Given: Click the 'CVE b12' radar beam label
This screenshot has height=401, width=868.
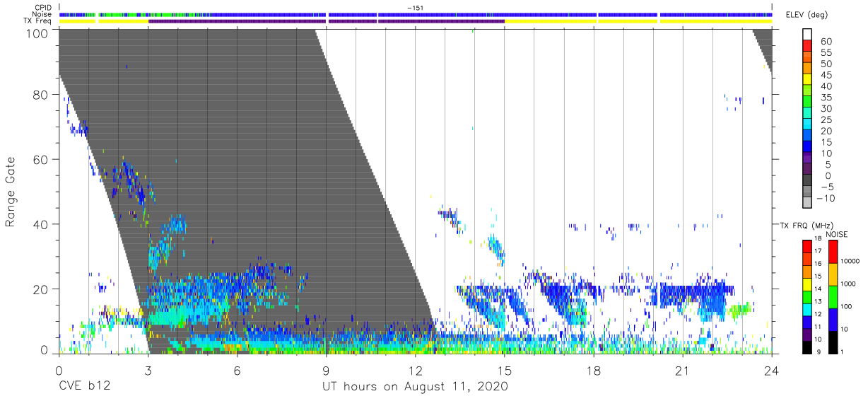Looking at the screenshot, I should point(83,387).
